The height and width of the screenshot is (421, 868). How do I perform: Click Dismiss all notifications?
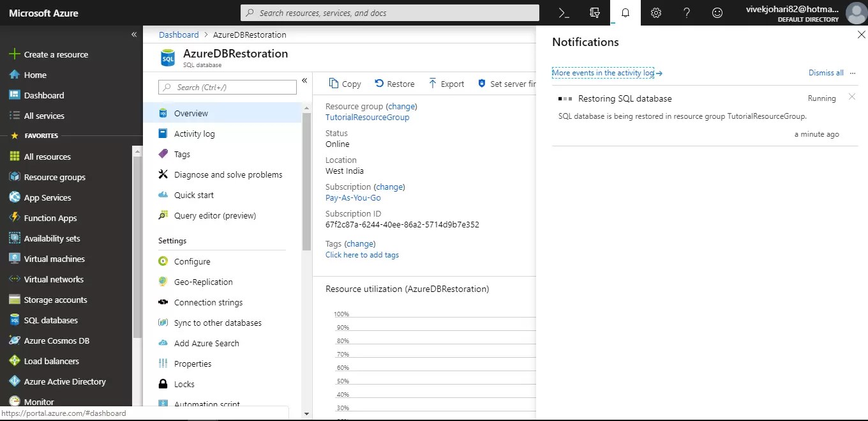click(x=826, y=73)
